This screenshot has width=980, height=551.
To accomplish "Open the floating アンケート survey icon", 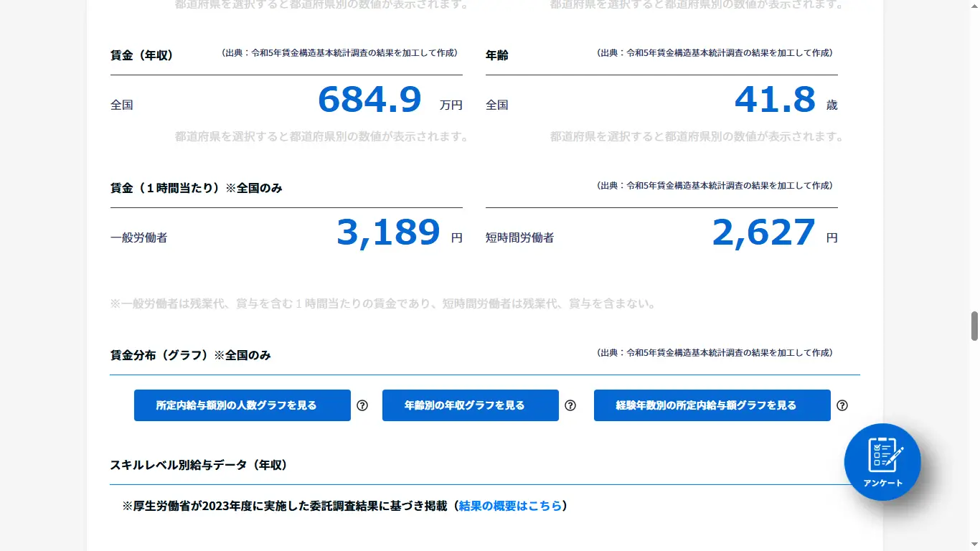I will click(882, 462).
